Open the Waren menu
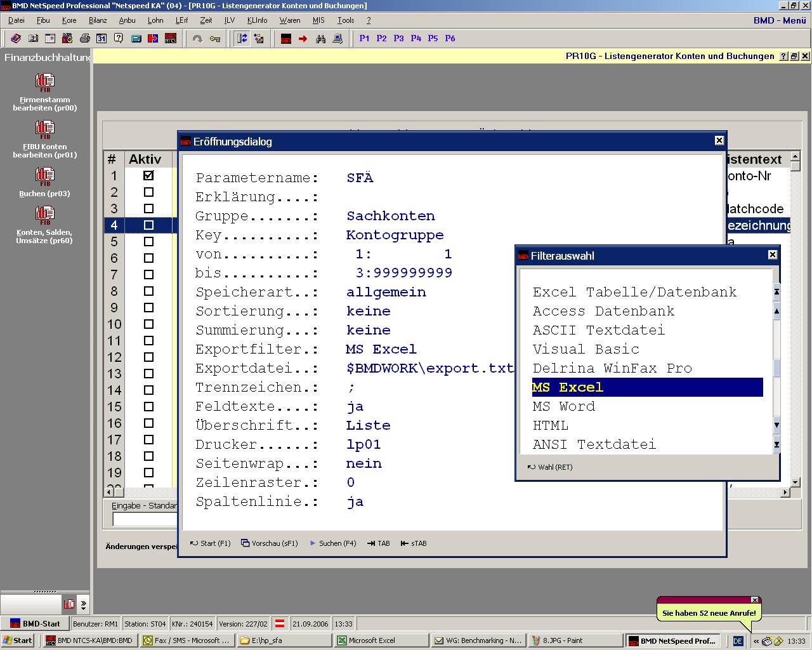Image resolution: width=812 pixels, height=650 pixels. pyautogui.click(x=289, y=20)
